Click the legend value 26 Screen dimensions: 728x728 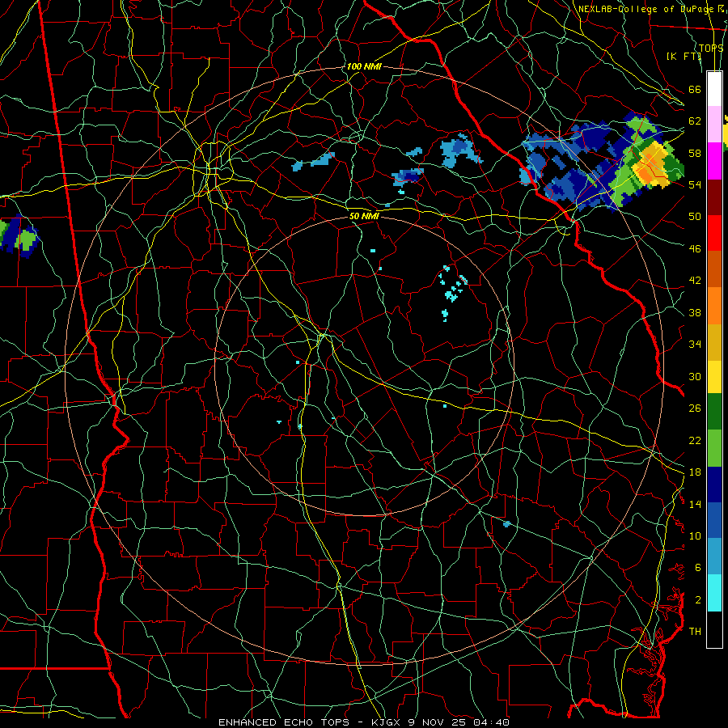point(695,408)
